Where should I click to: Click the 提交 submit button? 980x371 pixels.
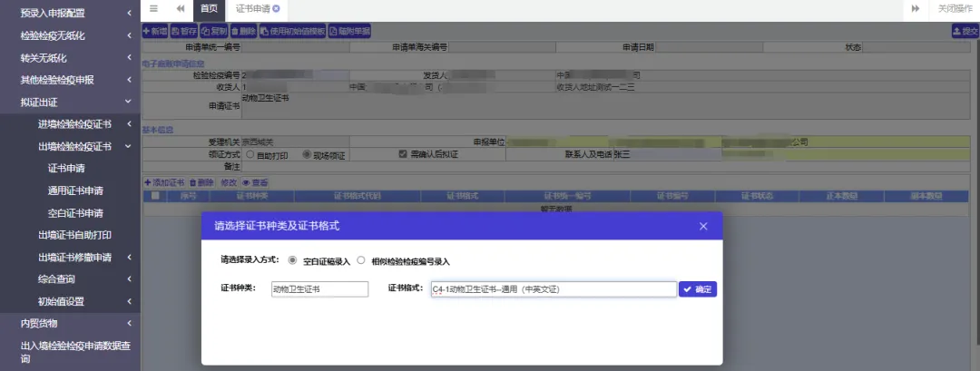pos(965,31)
